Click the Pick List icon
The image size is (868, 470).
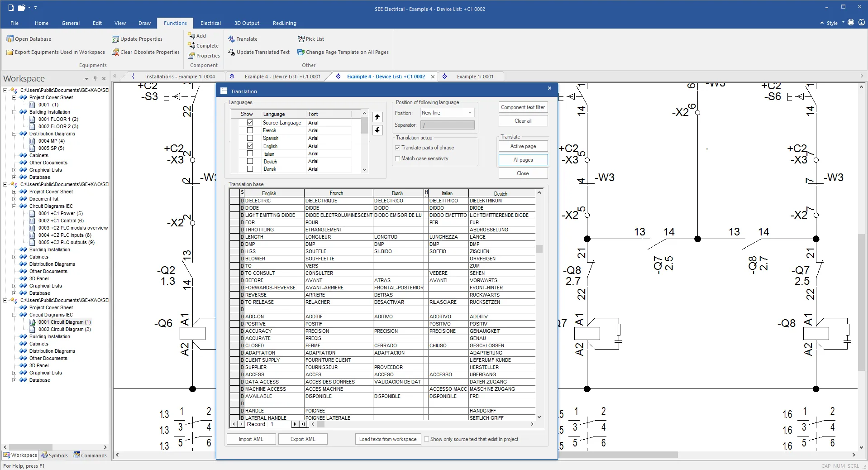(301, 39)
